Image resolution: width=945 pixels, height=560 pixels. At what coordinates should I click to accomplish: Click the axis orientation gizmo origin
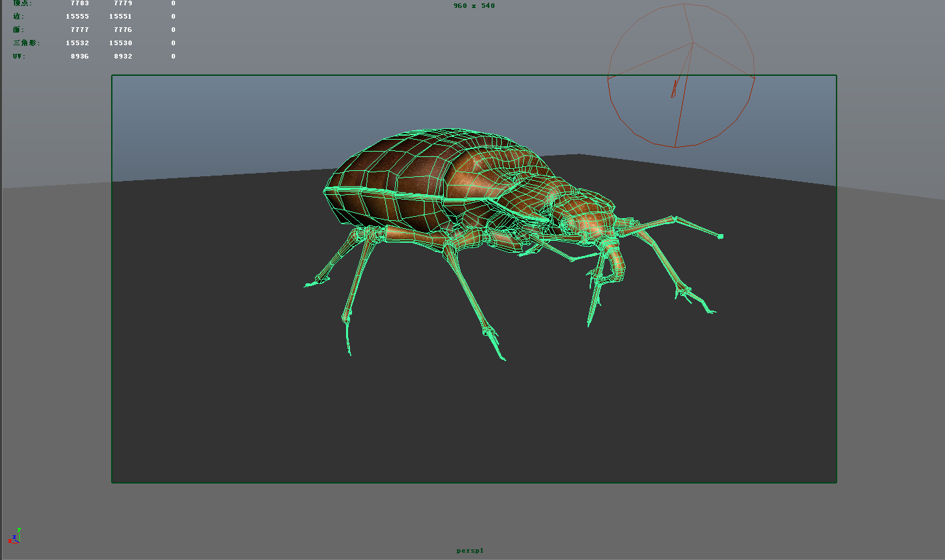pos(19,542)
